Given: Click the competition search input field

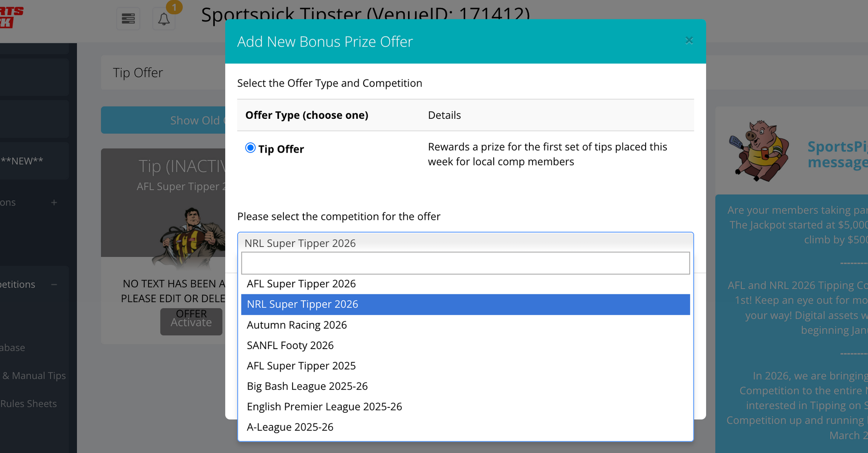Looking at the screenshot, I should point(465,263).
